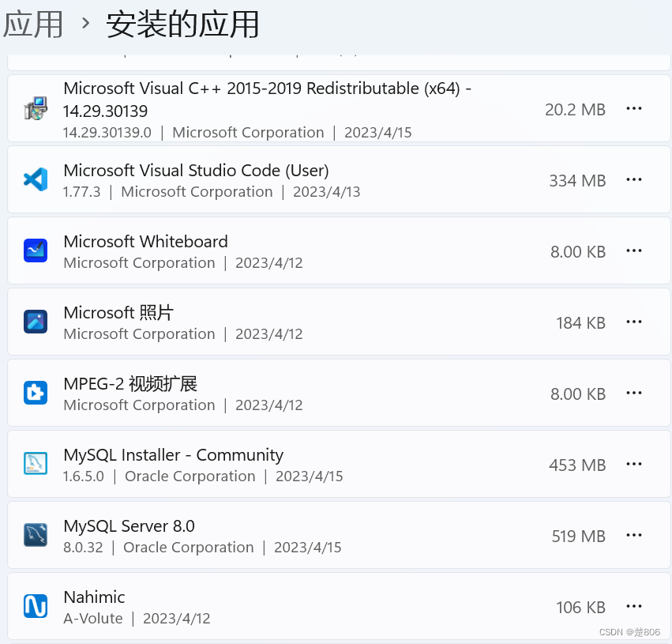
Task: Click the 184 KB size value
Action: point(580,323)
